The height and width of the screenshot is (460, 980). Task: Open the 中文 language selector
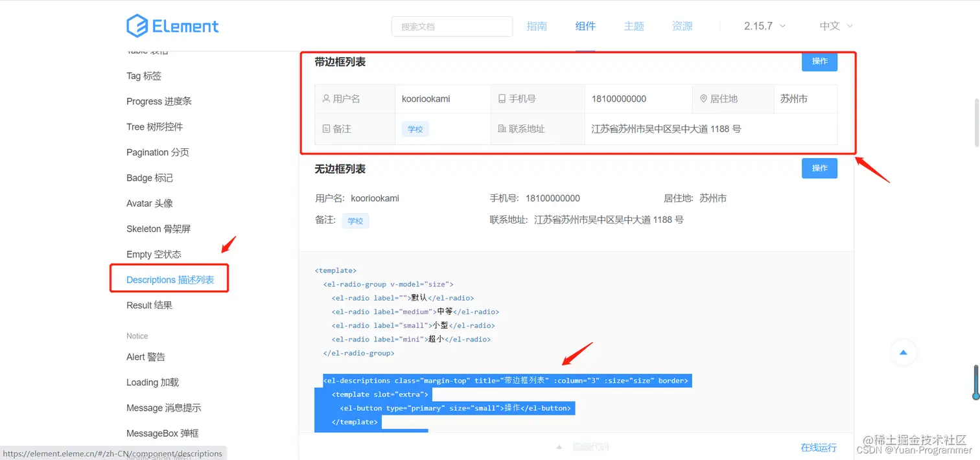pos(835,27)
